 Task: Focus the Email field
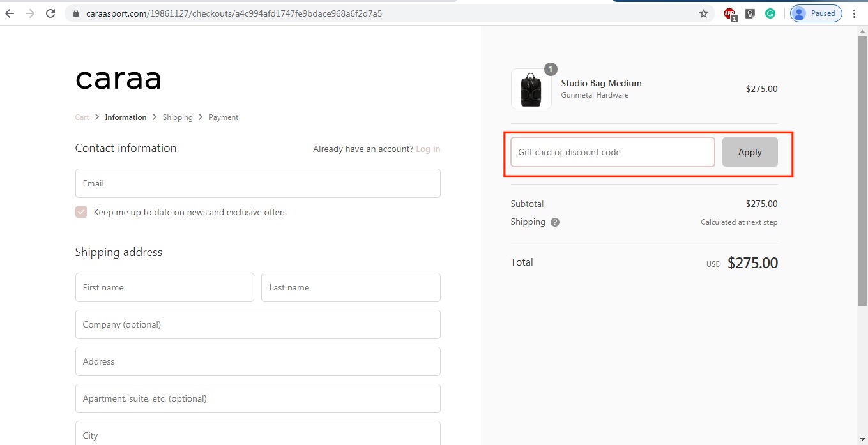click(258, 183)
